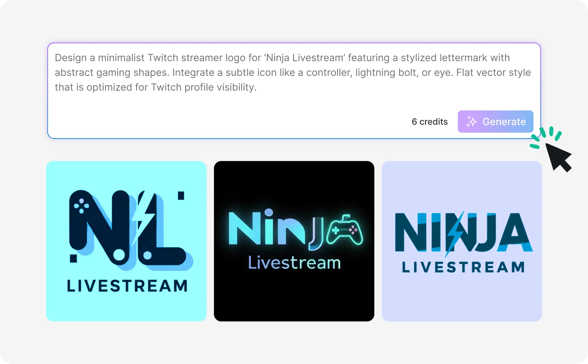Image resolution: width=588 pixels, height=364 pixels.
Task: Click the '6 credits' label
Action: point(430,122)
